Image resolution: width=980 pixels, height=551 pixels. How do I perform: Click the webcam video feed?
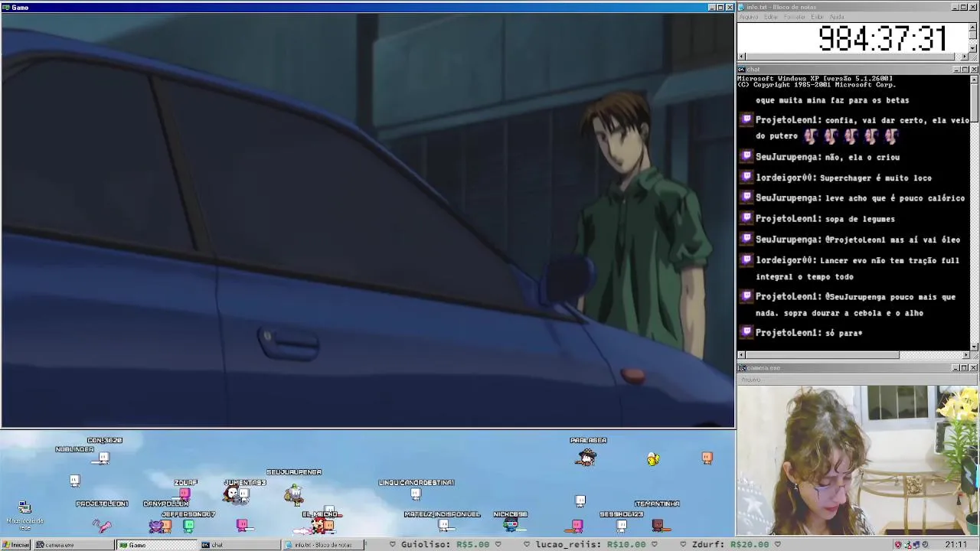[x=858, y=461]
